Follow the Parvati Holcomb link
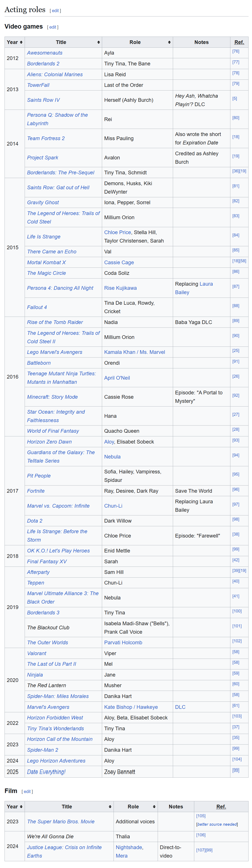Screen dimensions: 252x868 pos(123,643)
